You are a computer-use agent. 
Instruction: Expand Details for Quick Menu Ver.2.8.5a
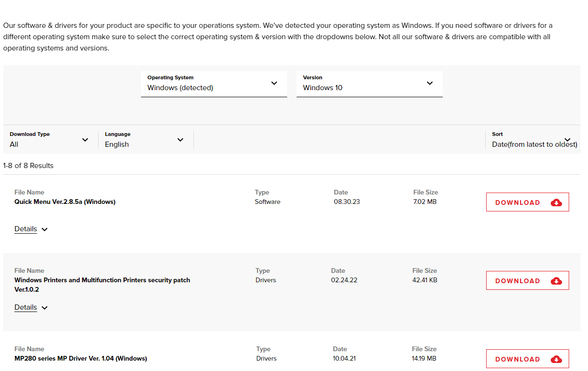tap(26, 229)
